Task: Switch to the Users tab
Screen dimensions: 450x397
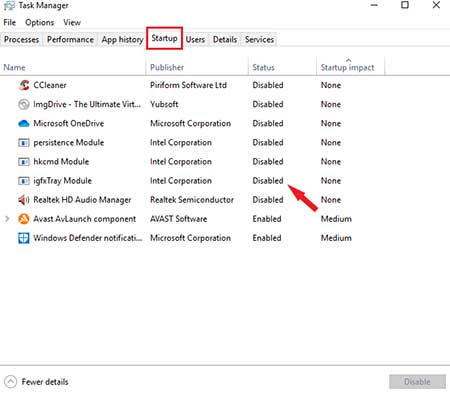Action: pyautogui.click(x=195, y=39)
